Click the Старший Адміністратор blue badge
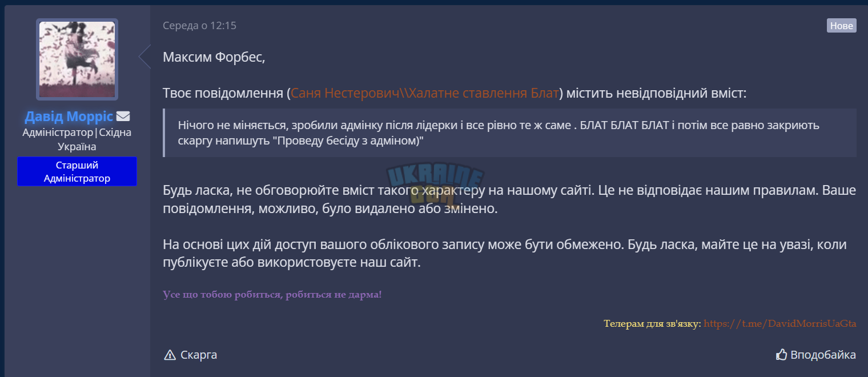Viewport: 868px width, 377px height. pyautogui.click(x=77, y=171)
